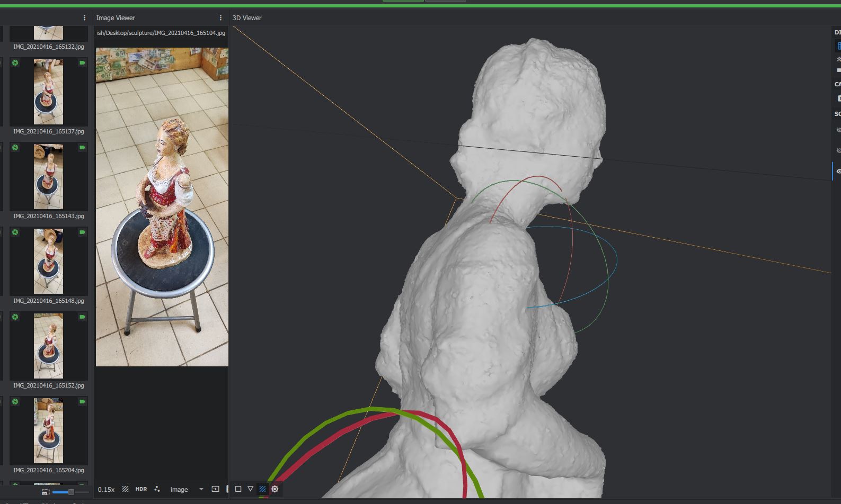Toggle the topmost hidden eye icon in the scene list
Viewport: 841px width, 504px height.
[x=838, y=130]
